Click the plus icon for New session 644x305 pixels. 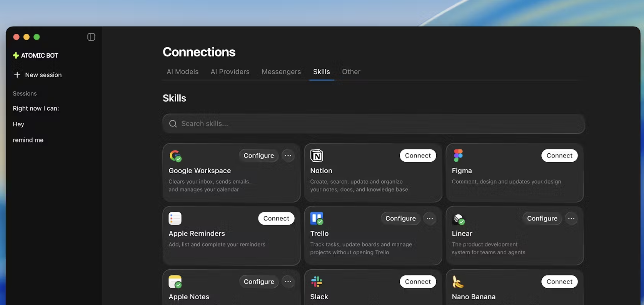17,75
